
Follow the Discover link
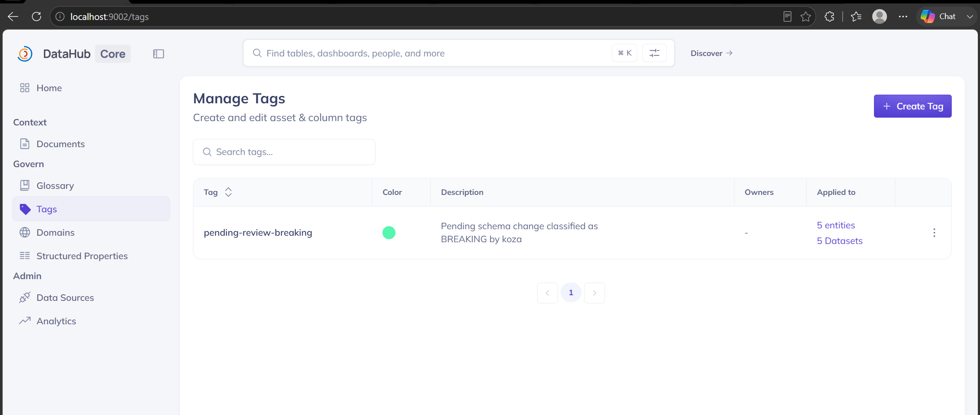pos(711,53)
